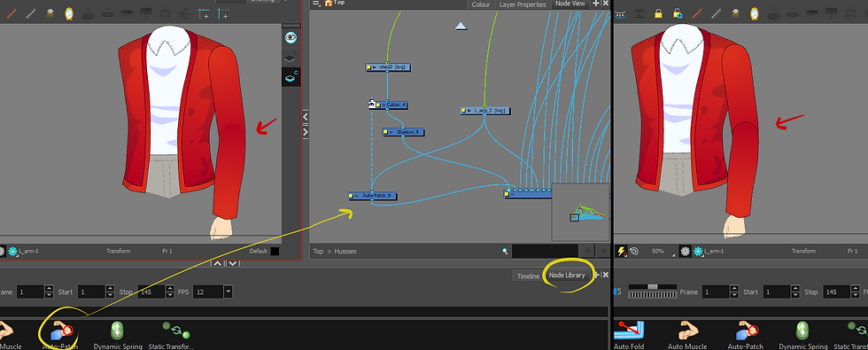This screenshot has width=868, height=350.
Task: Toggle the blue layer-stack button beside left view
Action: pyautogui.click(x=291, y=77)
